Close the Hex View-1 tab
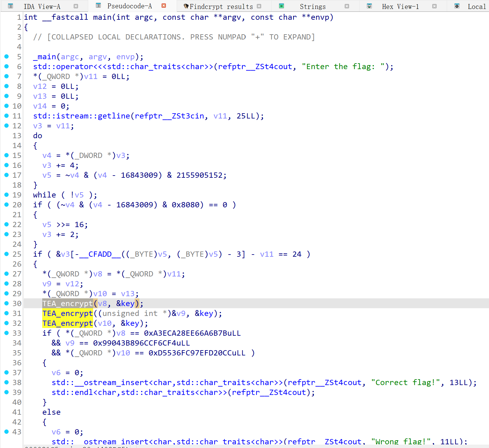This screenshot has height=448, width=489. point(434,6)
